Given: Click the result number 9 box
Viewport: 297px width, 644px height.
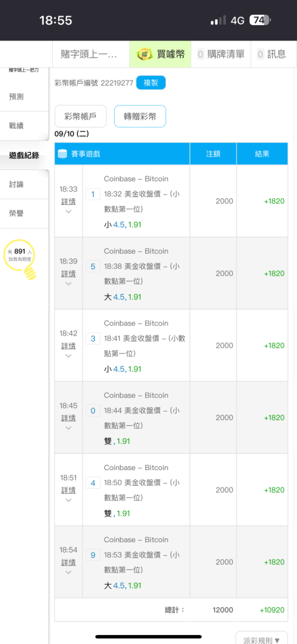Looking at the screenshot, I should (x=93, y=555).
